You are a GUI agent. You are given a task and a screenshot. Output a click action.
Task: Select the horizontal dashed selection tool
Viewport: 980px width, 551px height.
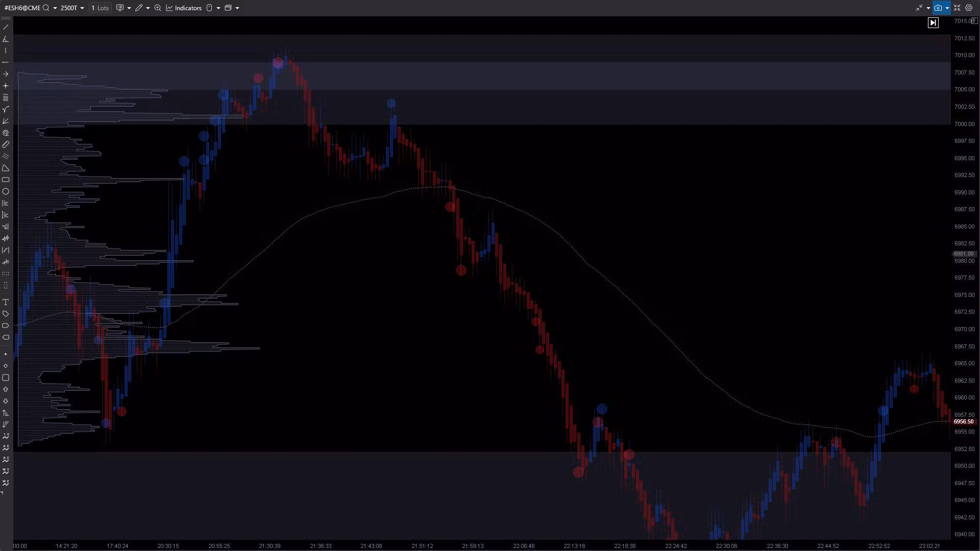point(6,273)
